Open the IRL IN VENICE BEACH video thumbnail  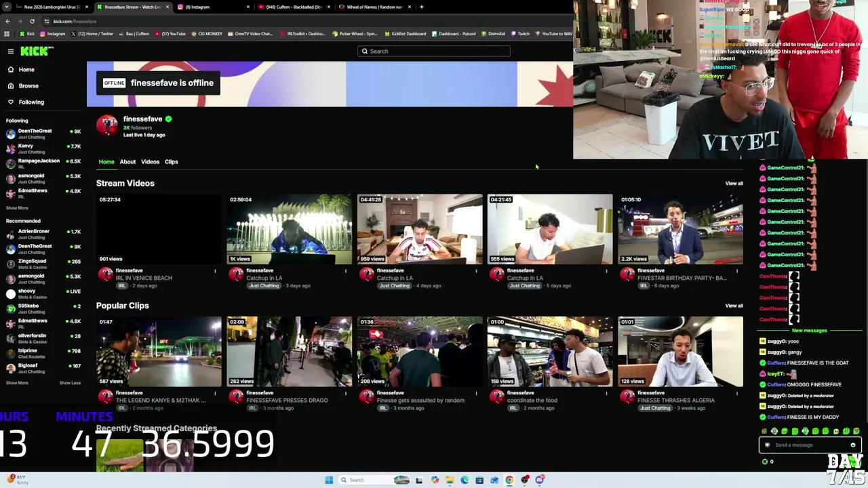[x=159, y=229]
